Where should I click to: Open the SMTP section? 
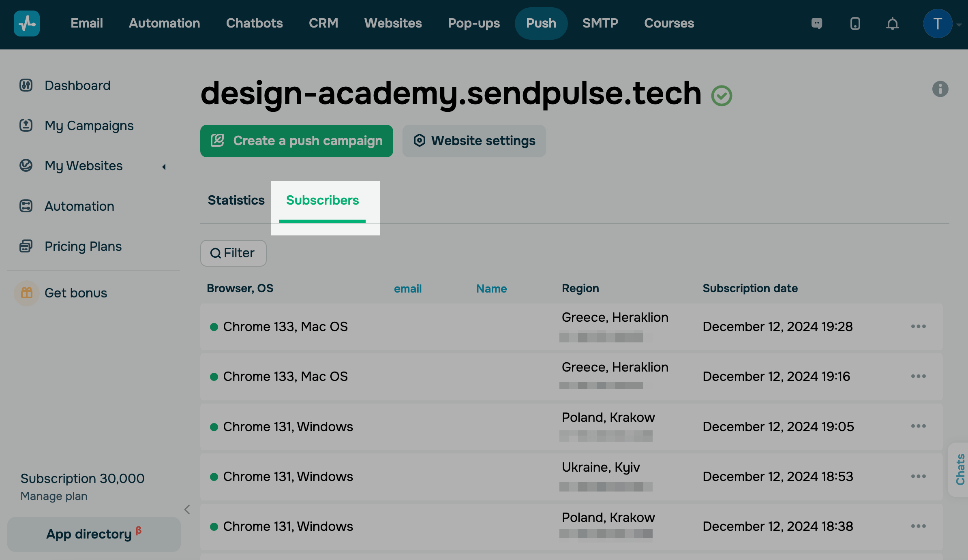click(x=600, y=24)
